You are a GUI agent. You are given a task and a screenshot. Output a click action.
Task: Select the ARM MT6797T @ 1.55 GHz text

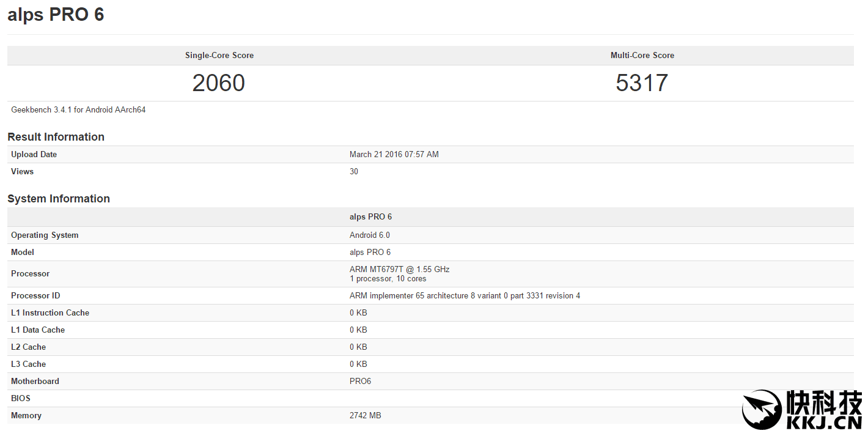399,270
